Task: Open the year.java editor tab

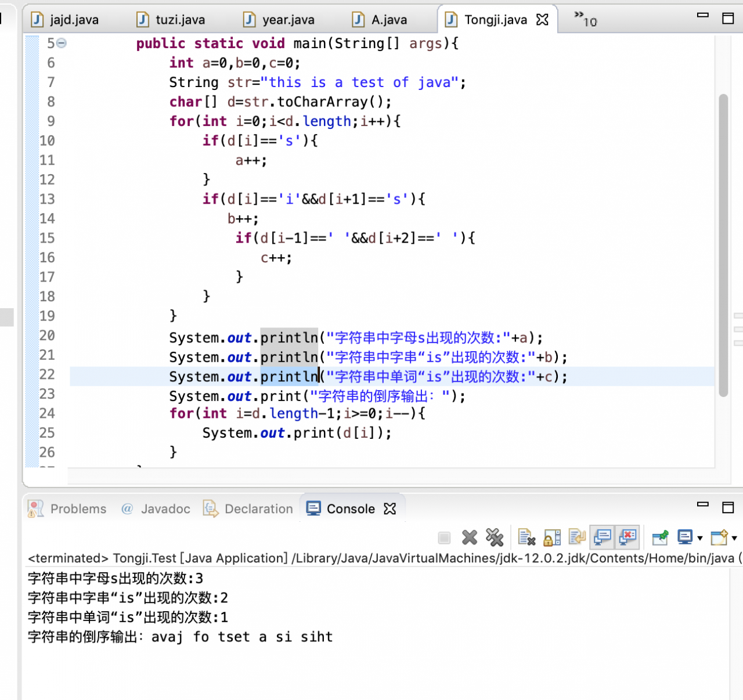Action: tap(279, 20)
